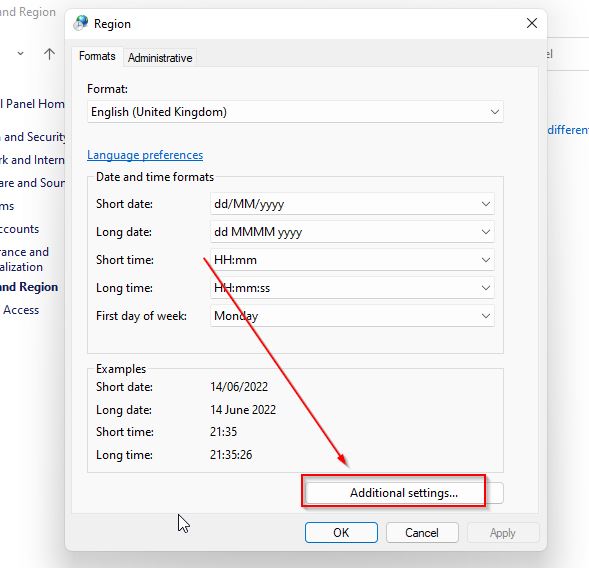
Task: Click the Additional settings button
Action: click(x=404, y=493)
